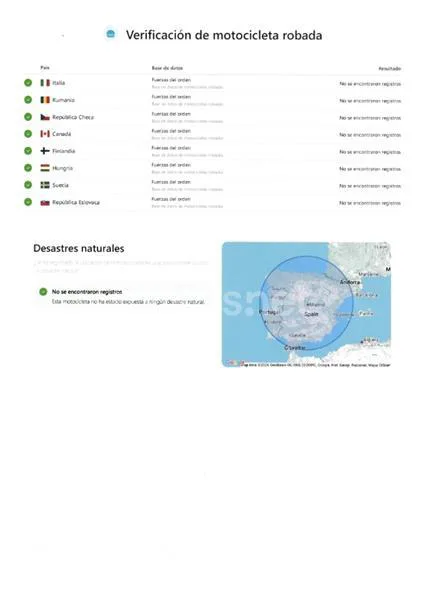
Task: Click the Finland flag icon
Action: tap(45, 151)
